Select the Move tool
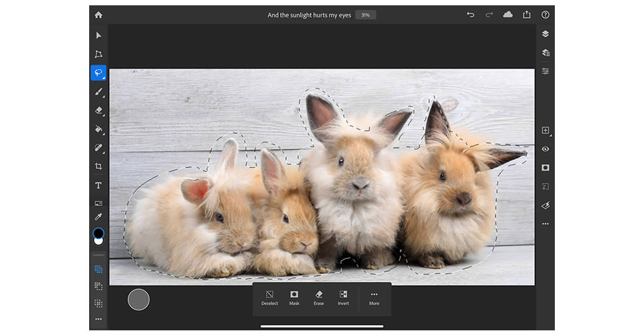 98,35
